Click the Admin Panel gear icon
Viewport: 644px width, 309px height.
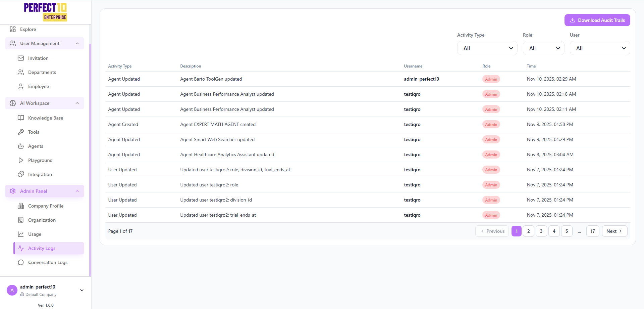pos(13,191)
